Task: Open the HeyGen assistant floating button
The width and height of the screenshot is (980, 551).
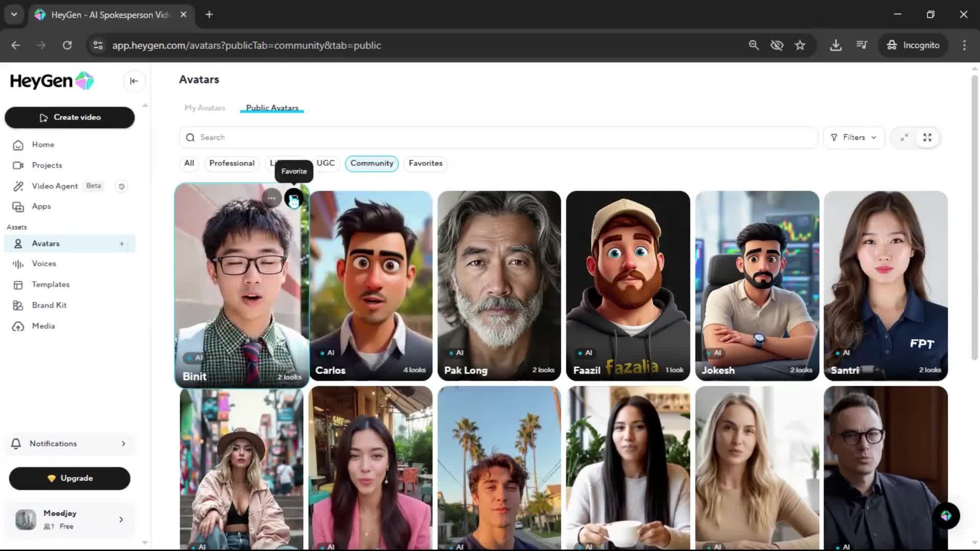Action: 946,516
